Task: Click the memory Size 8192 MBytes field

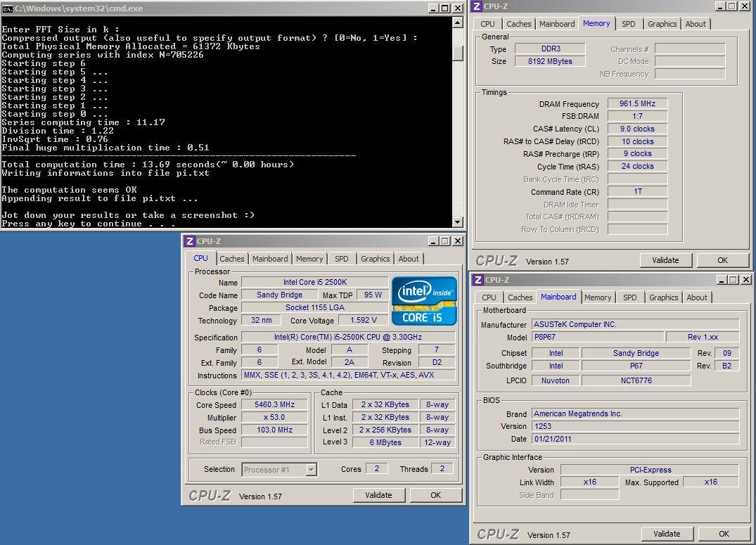Action: coord(550,61)
